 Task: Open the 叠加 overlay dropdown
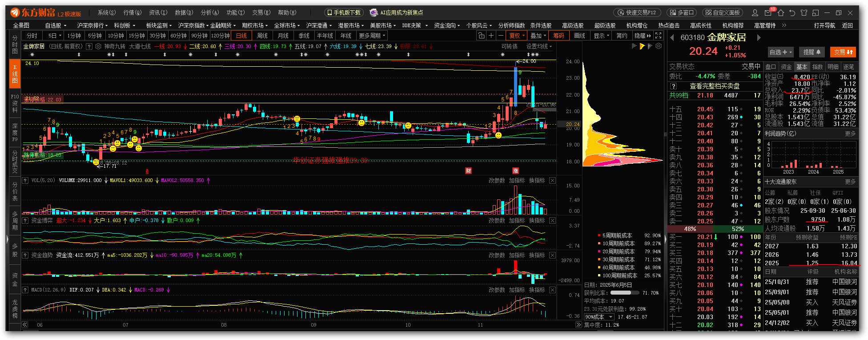(538, 36)
